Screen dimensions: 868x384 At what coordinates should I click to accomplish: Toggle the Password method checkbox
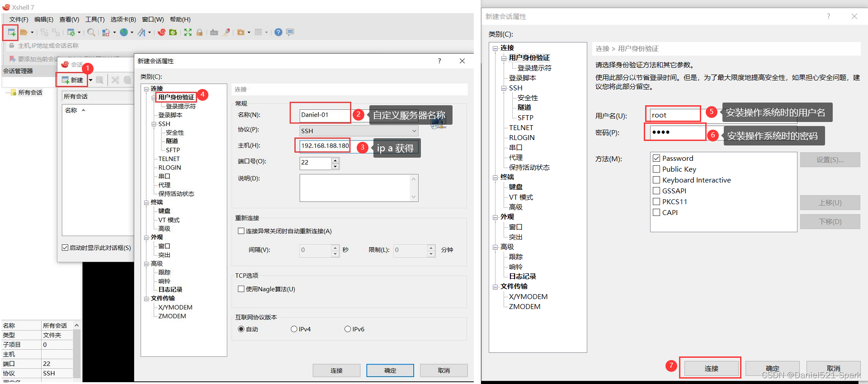(x=656, y=158)
